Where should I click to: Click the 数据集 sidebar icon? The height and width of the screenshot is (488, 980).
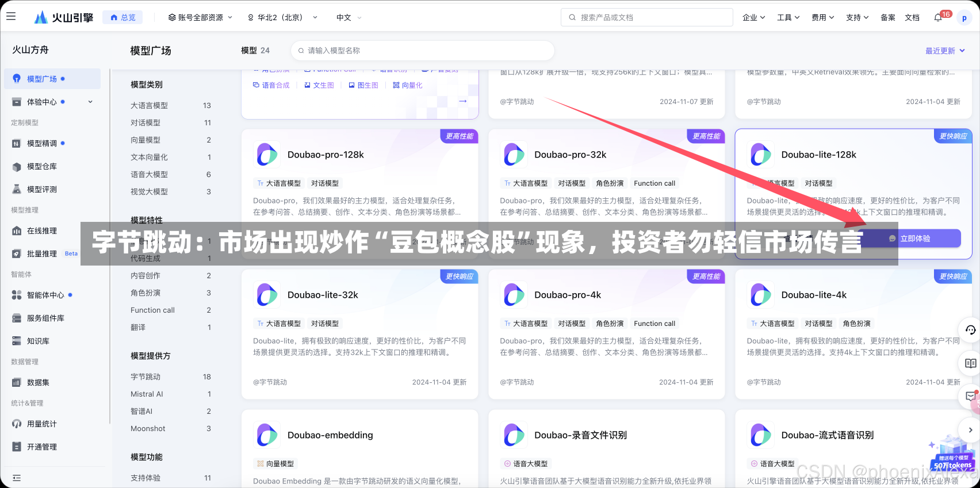pos(17,382)
